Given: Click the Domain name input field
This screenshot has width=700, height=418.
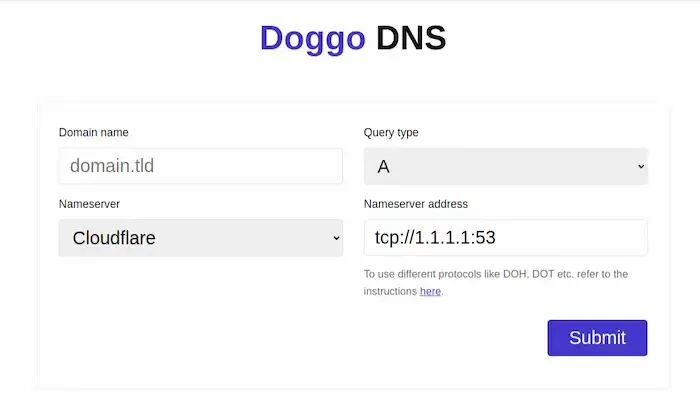Looking at the screenshot, I should (x=200, y=166).
